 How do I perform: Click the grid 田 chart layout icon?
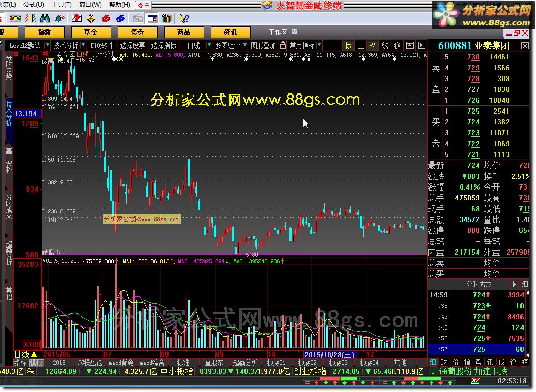(x=361, y=45)
